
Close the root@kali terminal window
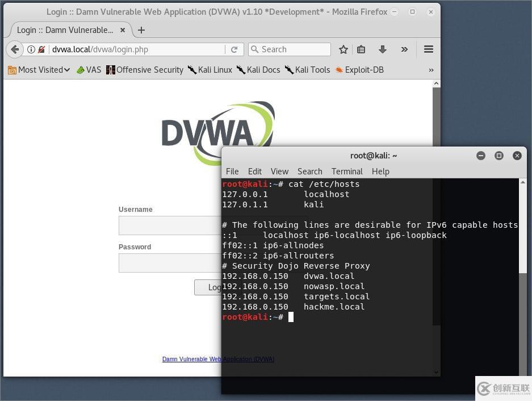pyautogui.click(x=517, y=156)
